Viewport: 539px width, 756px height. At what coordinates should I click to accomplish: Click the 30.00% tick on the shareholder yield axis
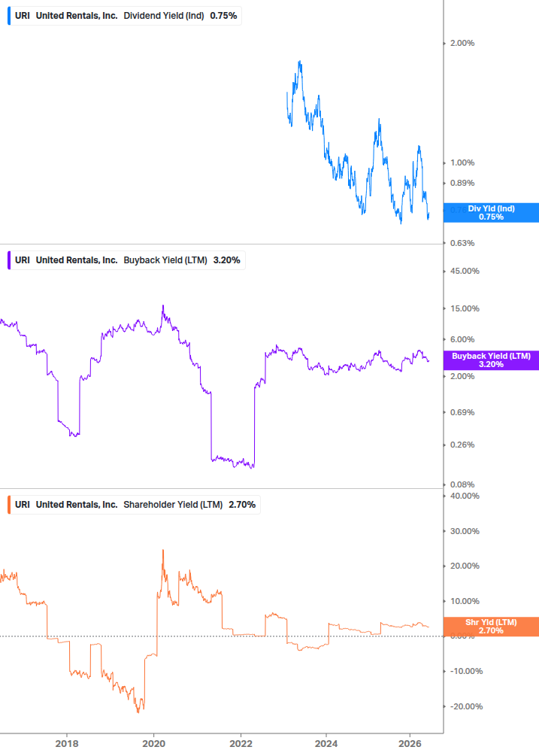coord(465,531)
